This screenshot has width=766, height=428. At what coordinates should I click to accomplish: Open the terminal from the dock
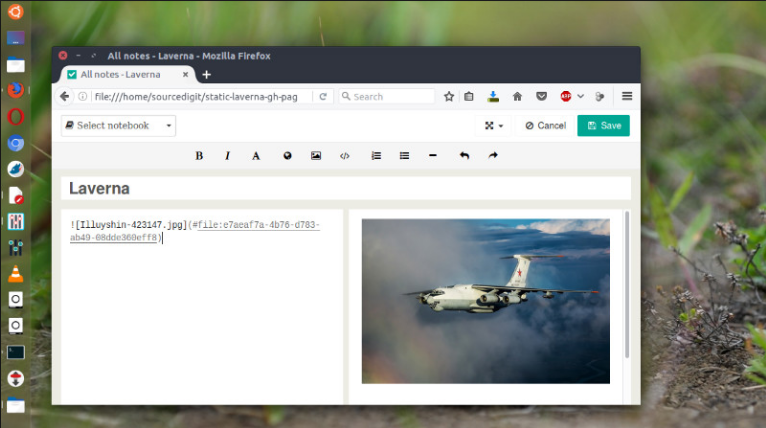[x=16, y=352]
